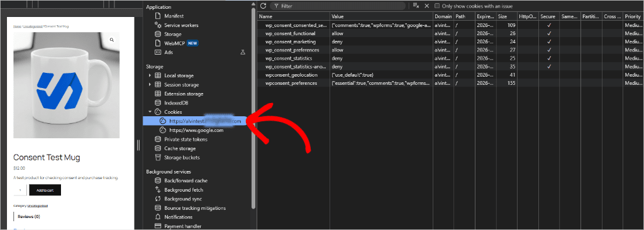Click the mug product image
The width and height of the screenshot is (644, 230).
(67, 85)
